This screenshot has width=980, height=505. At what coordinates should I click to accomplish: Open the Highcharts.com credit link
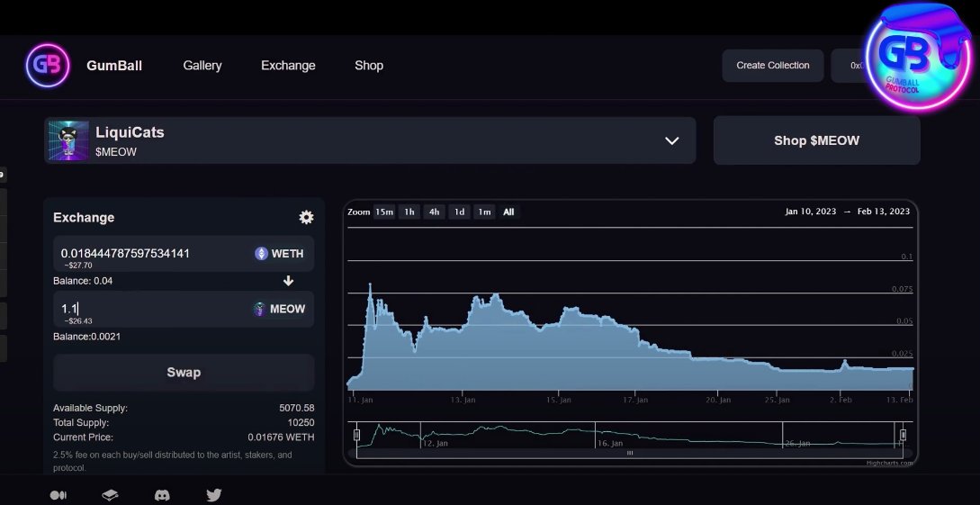889,463
